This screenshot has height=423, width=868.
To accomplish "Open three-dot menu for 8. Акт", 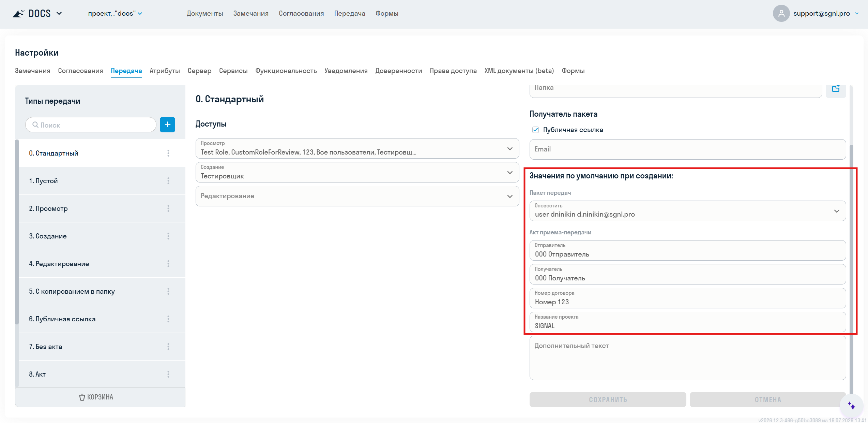I will pyautogui.click(x=168, y=374).
